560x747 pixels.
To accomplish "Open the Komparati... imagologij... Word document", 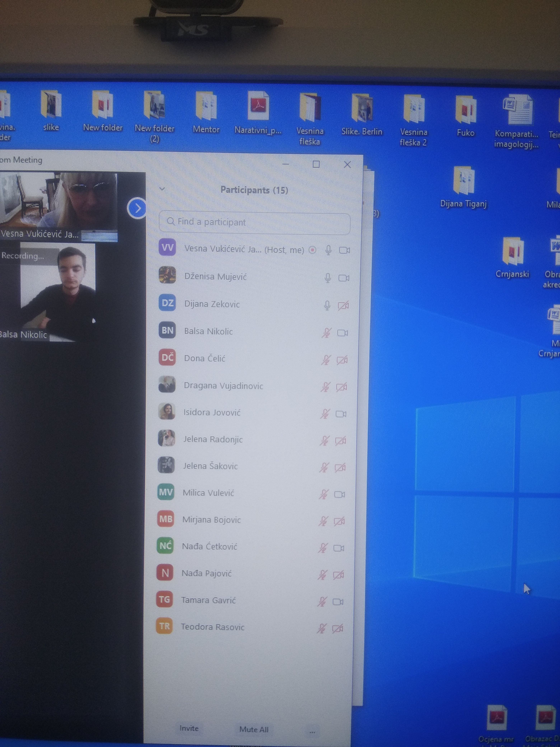I will tap(516, 121).
